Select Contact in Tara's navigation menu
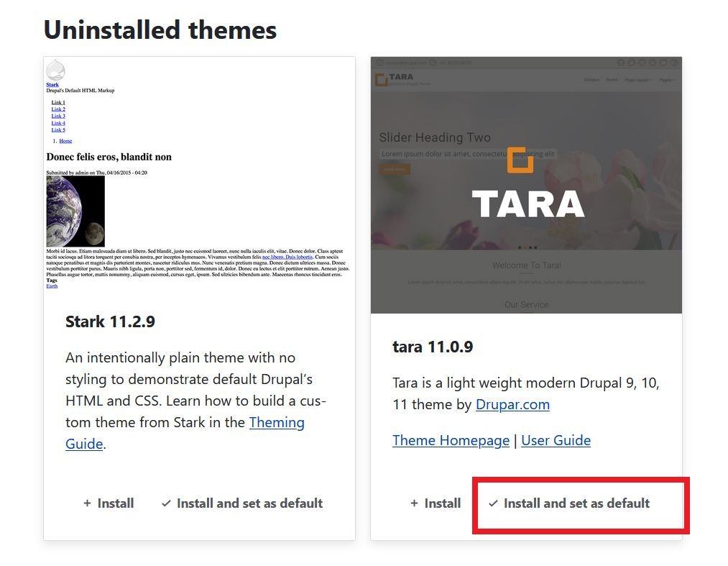Image resolution: width=728 pixels, height=566 pixels. tap(594, 80)
